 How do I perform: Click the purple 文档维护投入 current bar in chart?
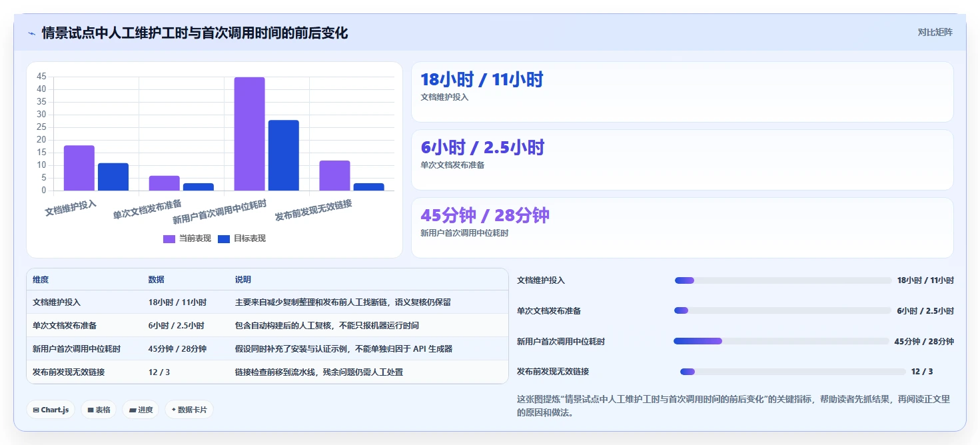[x=79, y=168]
